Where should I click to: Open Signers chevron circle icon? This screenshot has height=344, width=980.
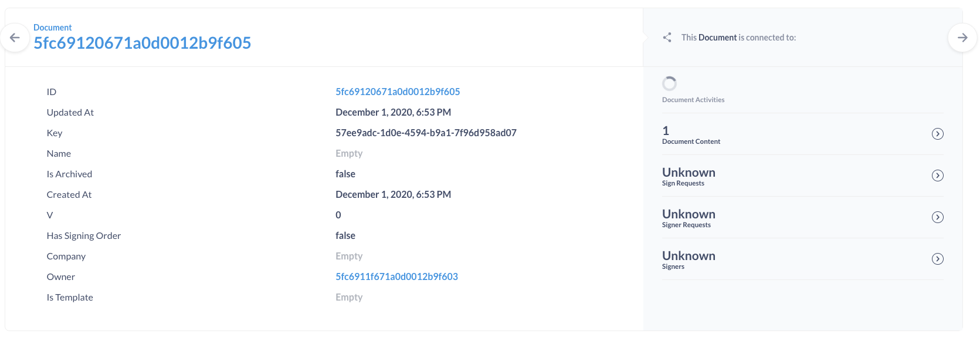(x=938, y=259)
